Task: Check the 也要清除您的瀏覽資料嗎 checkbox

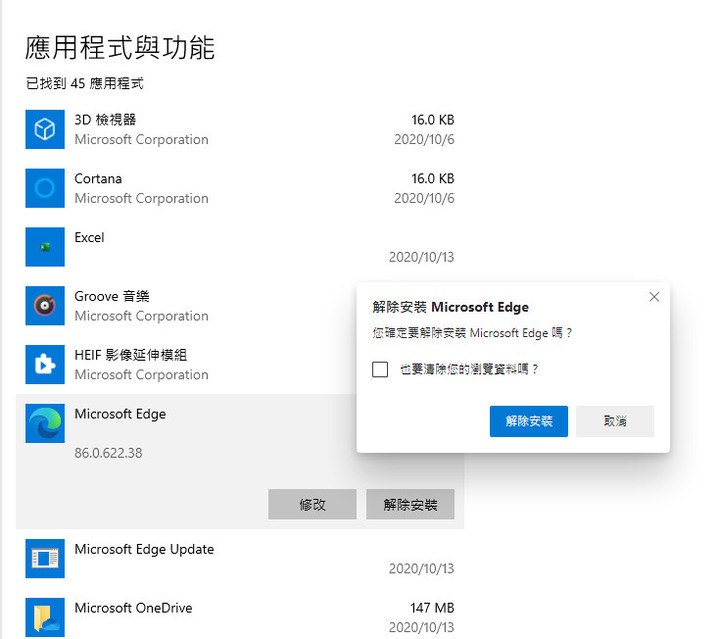Action: pyautogui.click(x=380, y=369)
